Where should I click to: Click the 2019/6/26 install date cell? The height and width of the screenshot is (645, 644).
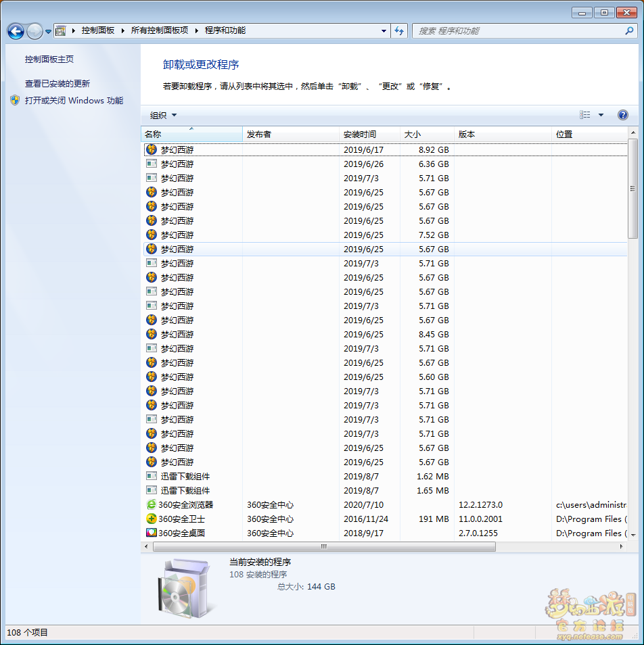pyautogui.click(x=364, y=164)
